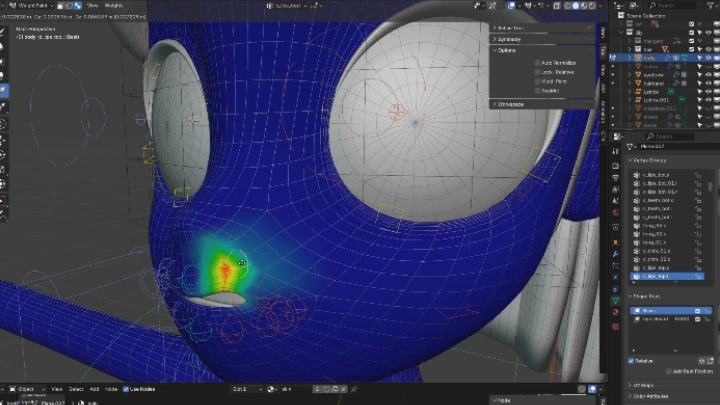Open the Scene properties tab

(x=616, y=201)
